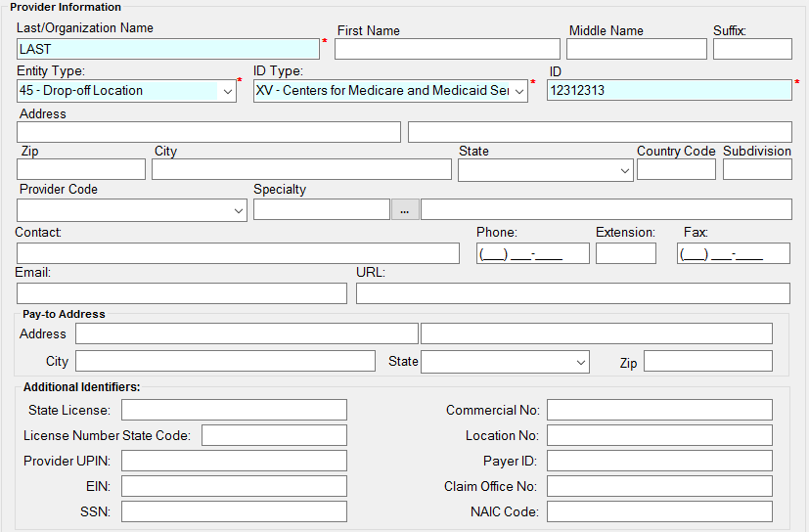The width and height of the screenshot is (809, 532).
Task: Open the Pay-to Address State dropdown
Action: pyautogui.click(x=505, y=362)
